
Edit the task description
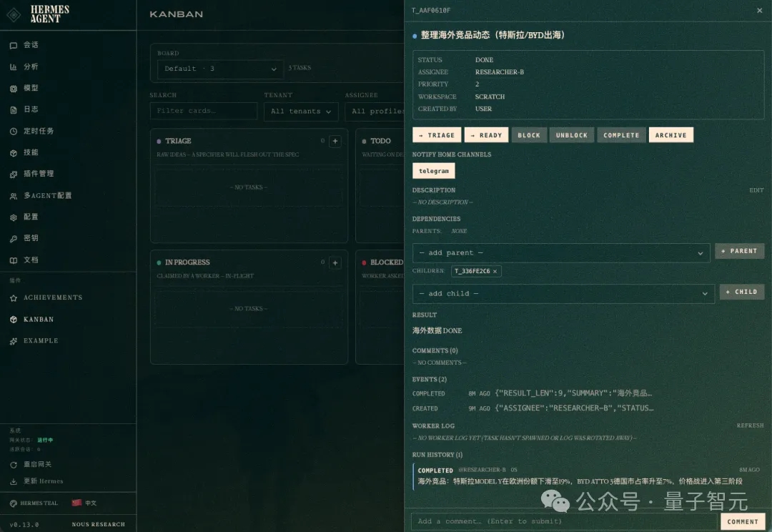coord(756,190)
